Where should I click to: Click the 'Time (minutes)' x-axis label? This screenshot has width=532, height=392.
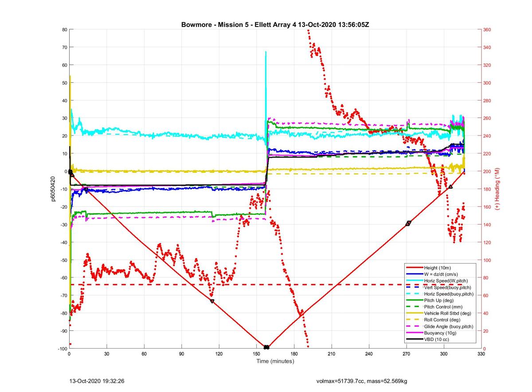tap(275, 361)
